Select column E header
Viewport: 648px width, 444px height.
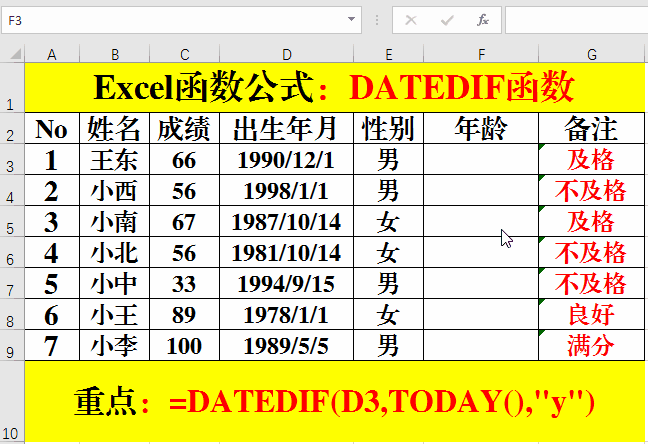388,54
